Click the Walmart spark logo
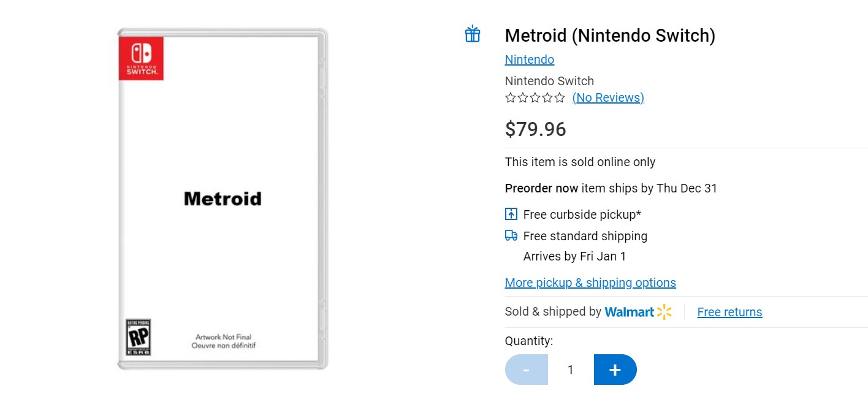This screenshot has height=410, width=868. pos(664,312)
